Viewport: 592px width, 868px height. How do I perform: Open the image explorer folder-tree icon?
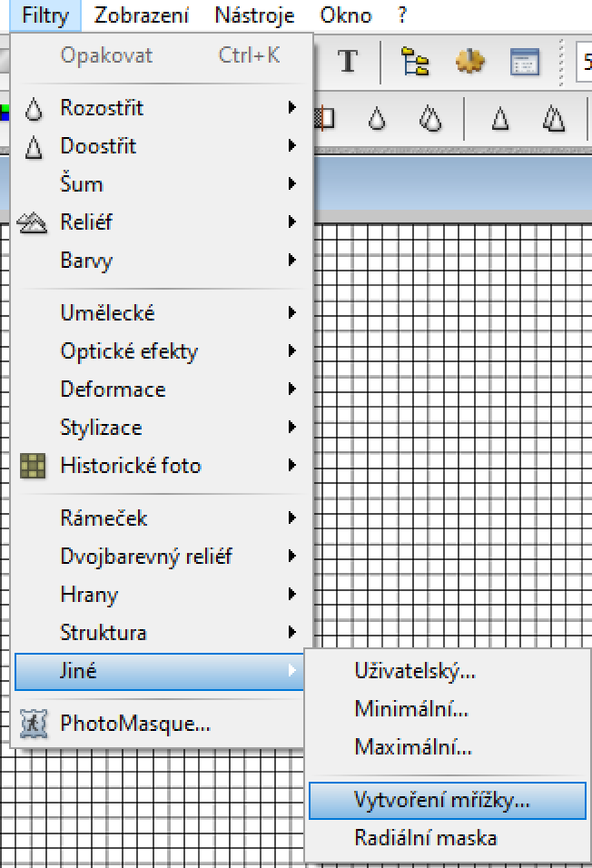click(x=416, y=61)
